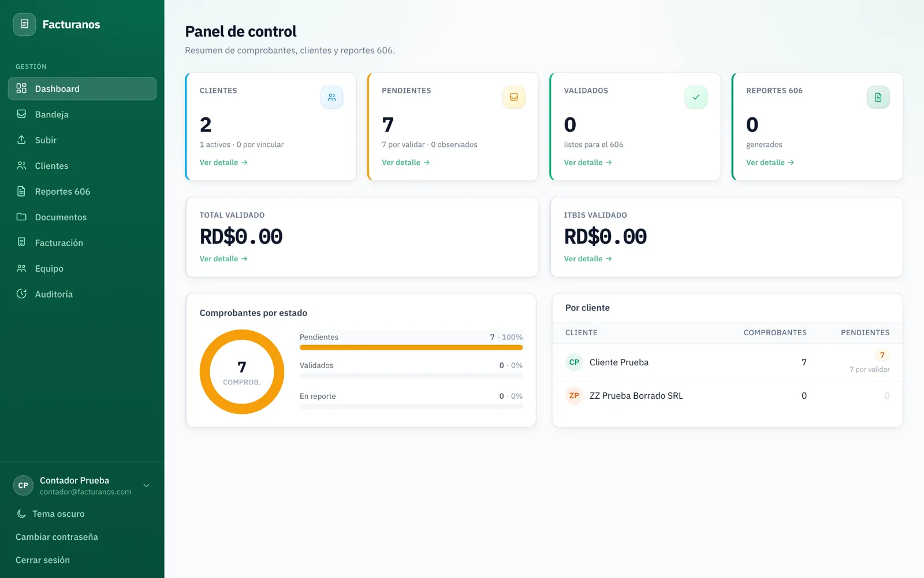Click Ver detalle under Total Validado
Viewport: 924px width, 578px height.
coord(223,259)
